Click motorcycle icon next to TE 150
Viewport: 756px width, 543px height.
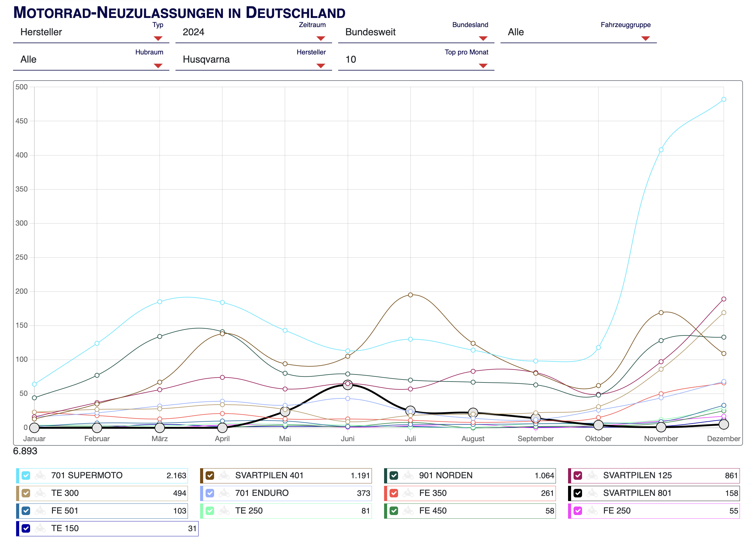(40, 529)
